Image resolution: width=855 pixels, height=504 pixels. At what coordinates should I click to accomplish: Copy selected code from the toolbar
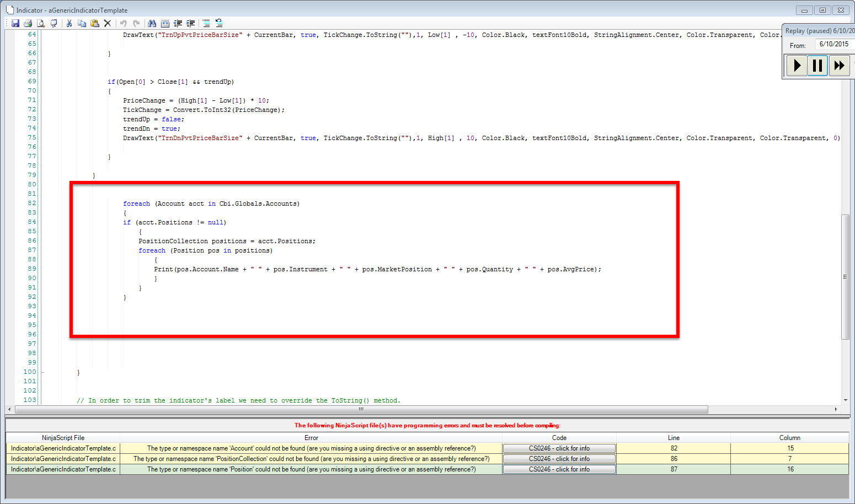(x=82, y=23)
